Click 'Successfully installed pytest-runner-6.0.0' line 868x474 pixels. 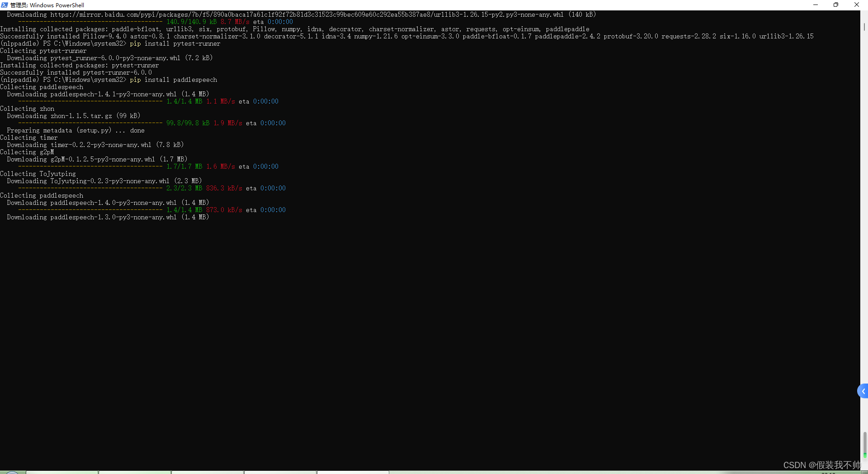coord(76,72)
